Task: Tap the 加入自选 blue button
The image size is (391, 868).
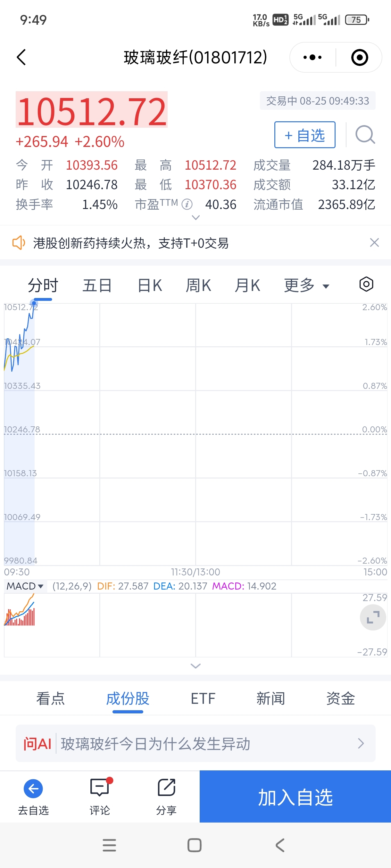Action: (295, 797)
